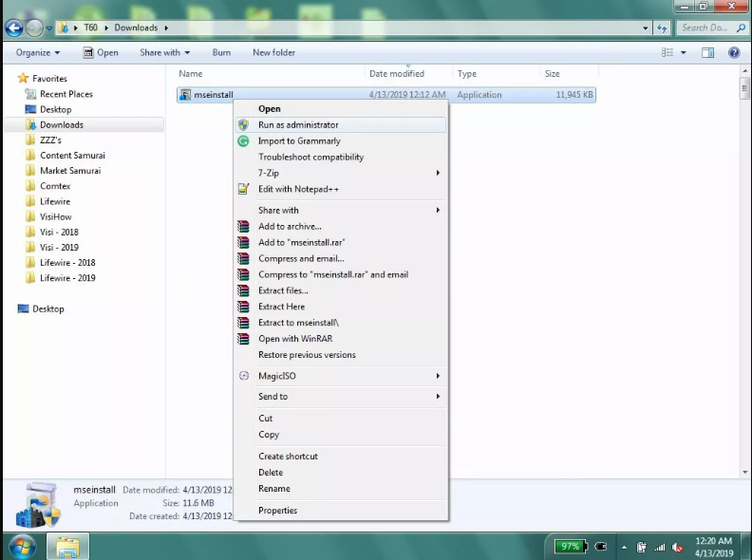Viewport: 752px width, 560px height.
Task: Click the file list vertical scrollbar thumb
Action: [x=744, y=88]
